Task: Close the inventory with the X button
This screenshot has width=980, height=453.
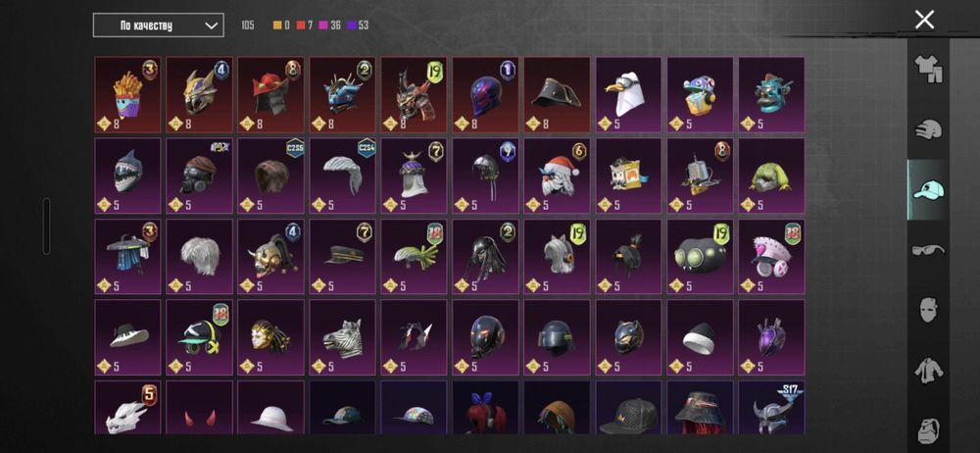Action: pos(924,20)
